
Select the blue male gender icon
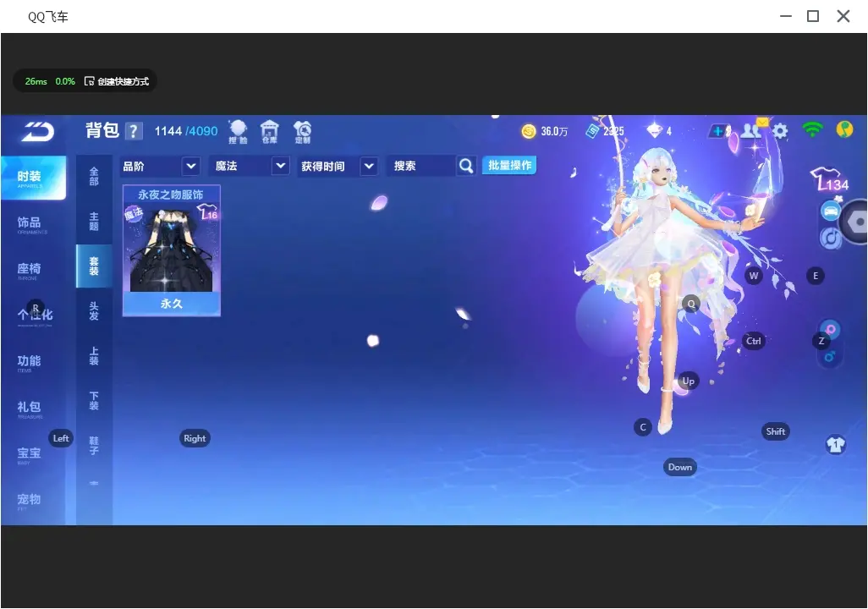pyautogui.click(x=830, y=357)
